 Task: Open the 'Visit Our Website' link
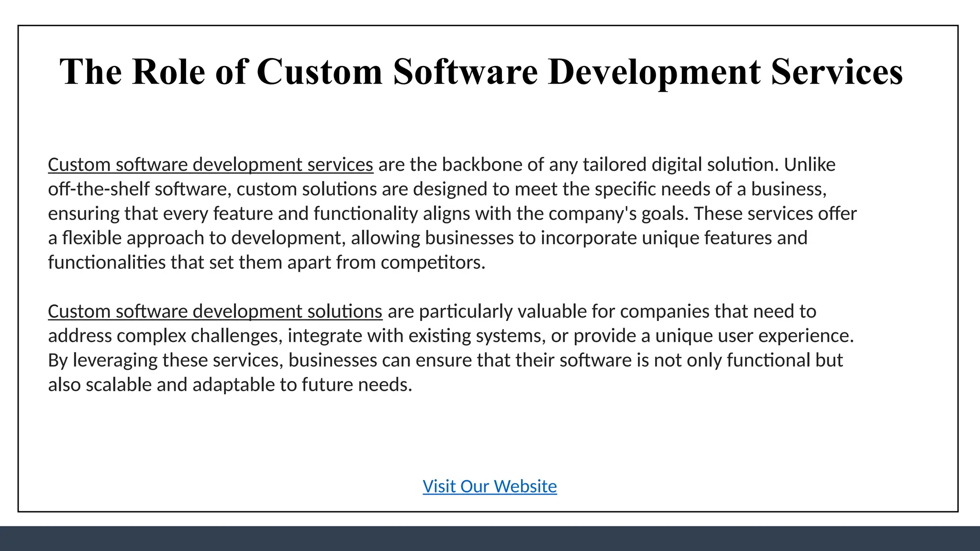pyautogui.click(x=490, y=486)
